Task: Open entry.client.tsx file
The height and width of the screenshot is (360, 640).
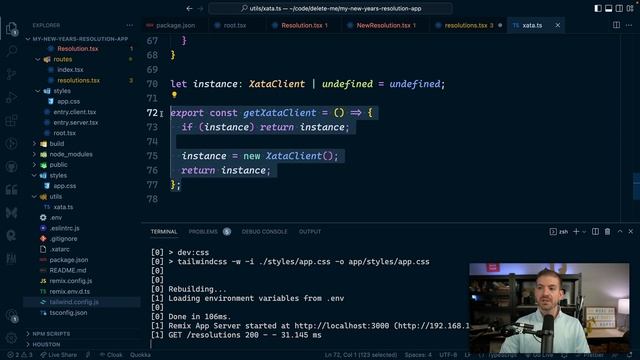Action: pos(75,112)
